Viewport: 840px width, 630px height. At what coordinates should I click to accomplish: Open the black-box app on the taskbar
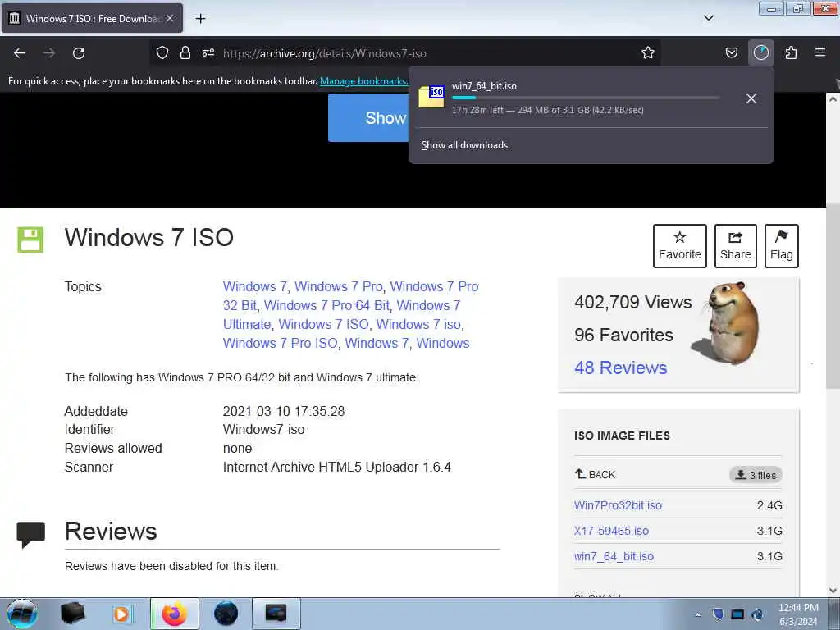[x=72, y=614]
